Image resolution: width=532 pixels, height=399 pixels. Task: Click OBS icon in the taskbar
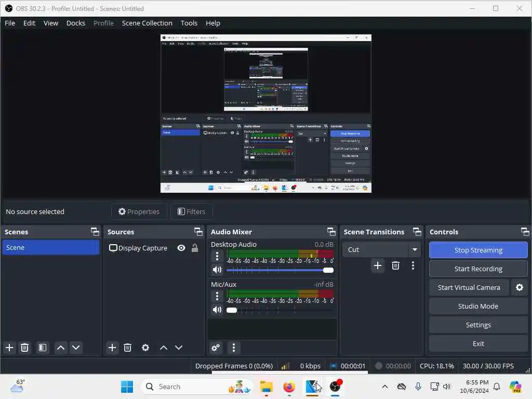335,387
